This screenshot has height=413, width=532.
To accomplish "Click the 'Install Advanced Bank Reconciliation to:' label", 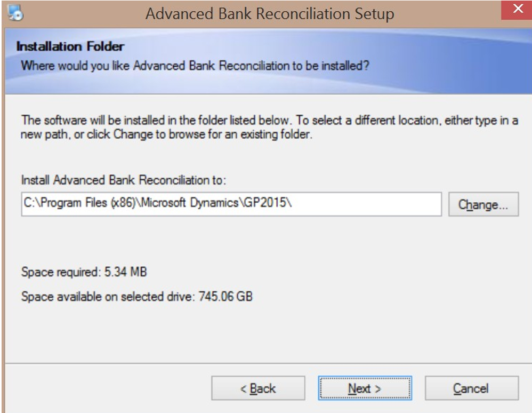I will pos(124,180).
